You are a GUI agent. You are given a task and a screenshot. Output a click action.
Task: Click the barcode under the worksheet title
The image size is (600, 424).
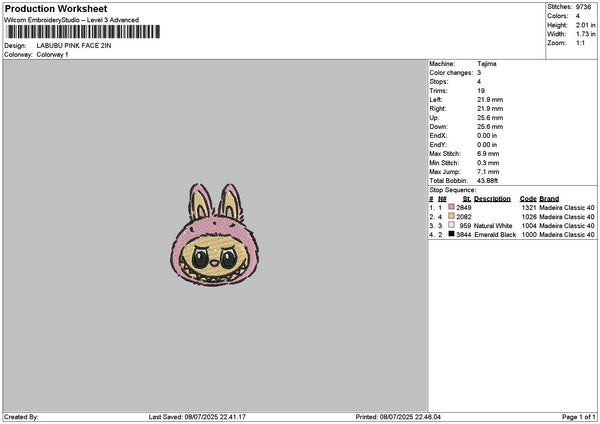tap(83, 32)
